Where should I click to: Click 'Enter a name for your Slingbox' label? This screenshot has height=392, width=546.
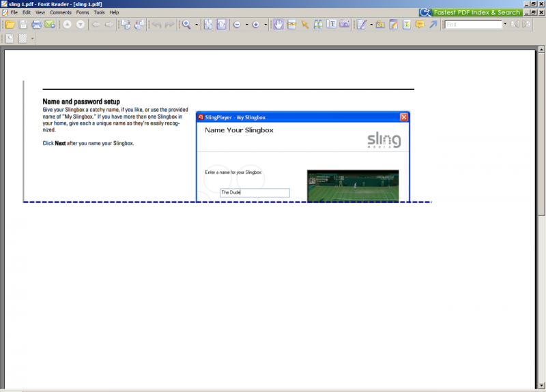tap(233, 172)
